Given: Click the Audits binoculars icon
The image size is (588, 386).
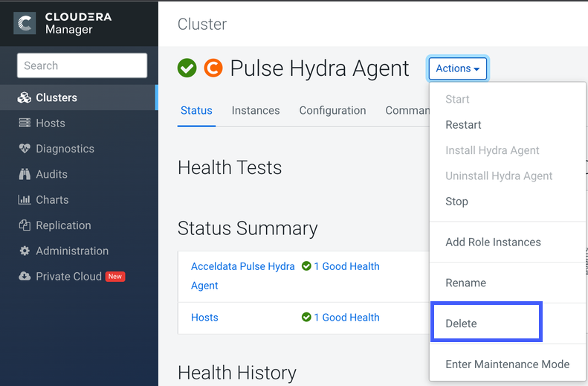Looking at the screenshot, I should pos(25,174).
